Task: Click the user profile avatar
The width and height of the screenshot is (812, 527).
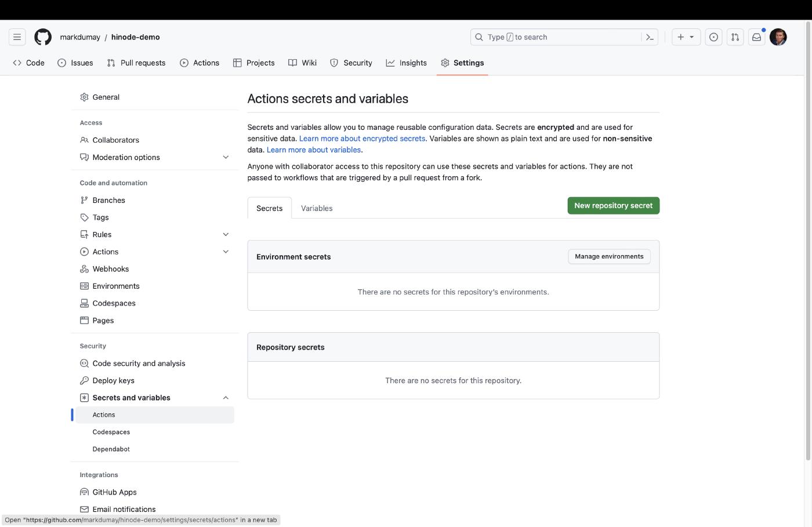Action: click(x=778, y=37)
